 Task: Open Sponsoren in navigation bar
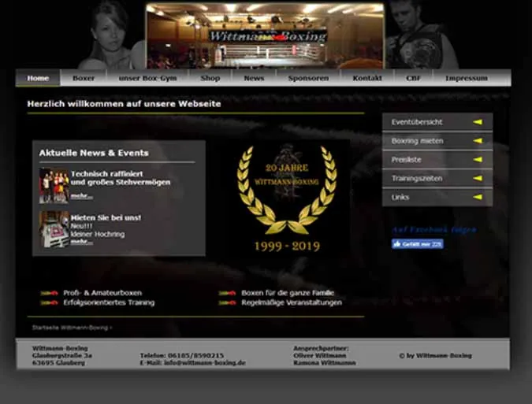(x=308, y=78)
